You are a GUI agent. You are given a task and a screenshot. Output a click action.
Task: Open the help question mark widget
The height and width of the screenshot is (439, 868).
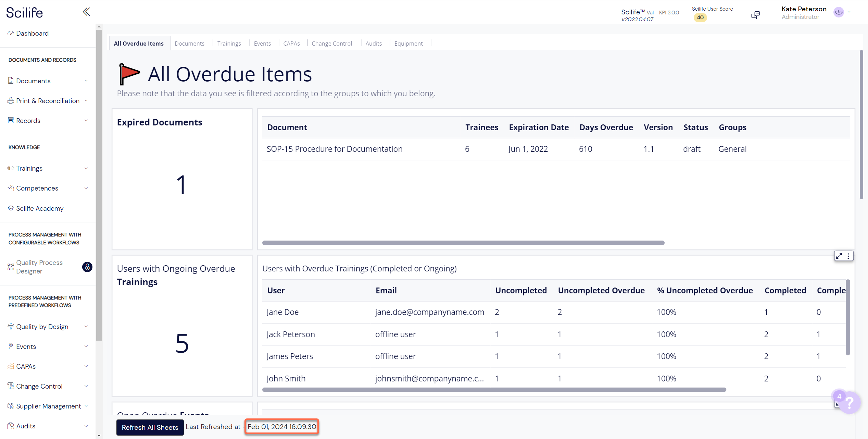(849, 402)
